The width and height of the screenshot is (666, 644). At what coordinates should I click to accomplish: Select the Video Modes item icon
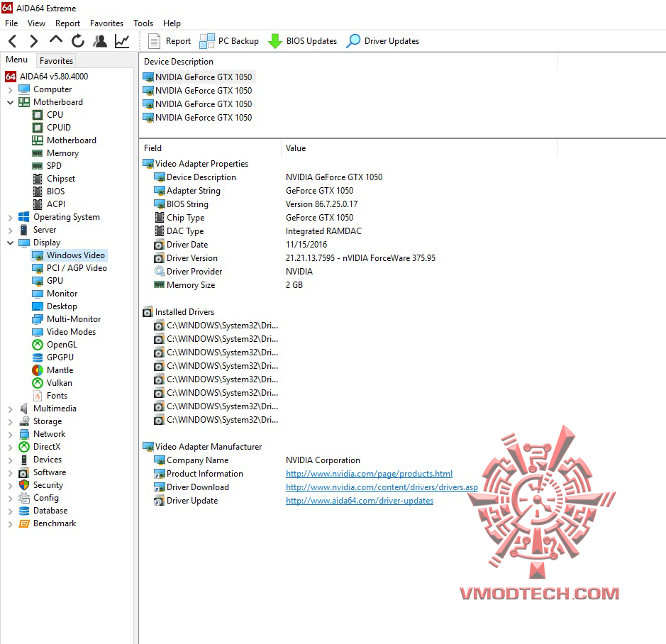click(38, 332)
